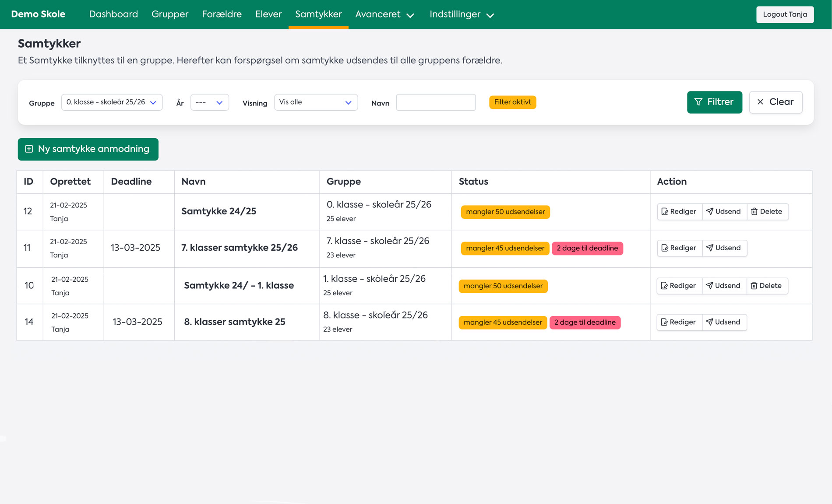Screen dimensions: 832x504
Task: Click the ID column header
Action: click(x=28, y=182)
